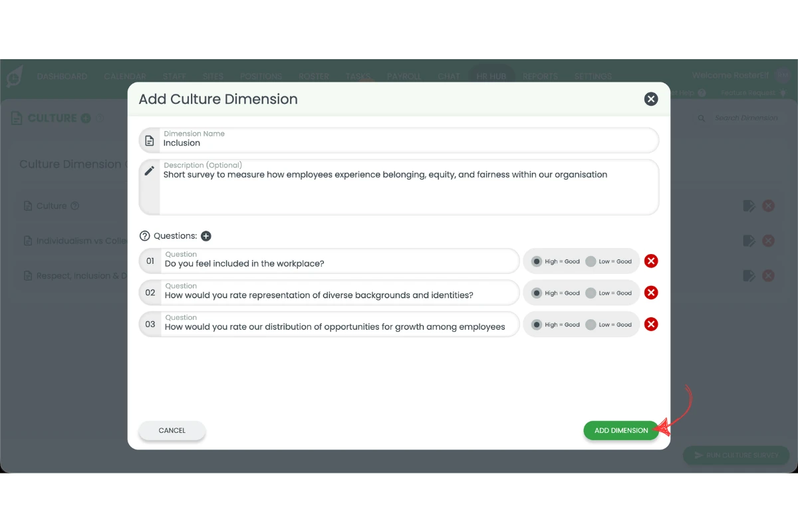This screenshot has height=532, width=798.
Task: Click the help icon next to Questions
Action: point(144,236)
